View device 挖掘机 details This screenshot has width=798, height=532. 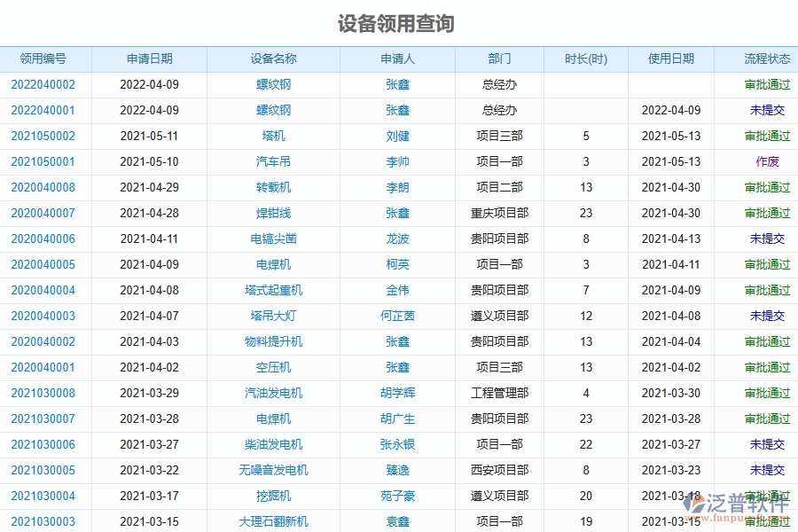pyautogui.click(x=273, y=496)
